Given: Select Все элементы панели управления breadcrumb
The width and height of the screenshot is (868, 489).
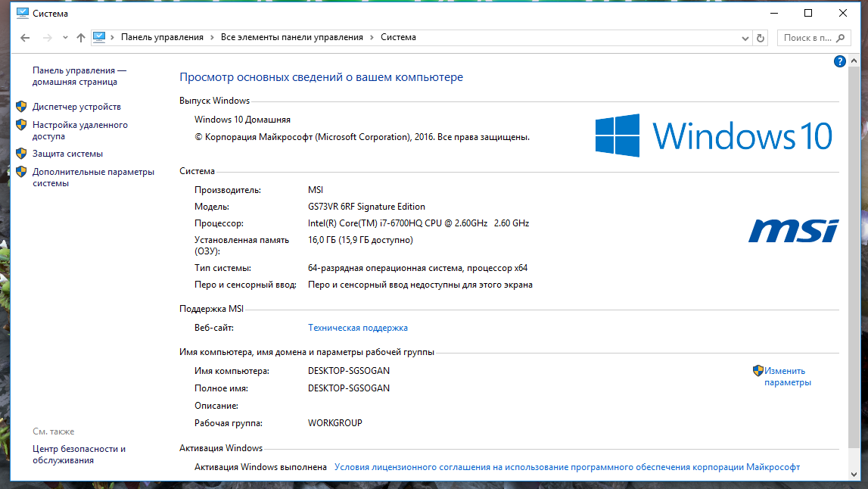Looking at the screenshot, I should click(291, 37).
